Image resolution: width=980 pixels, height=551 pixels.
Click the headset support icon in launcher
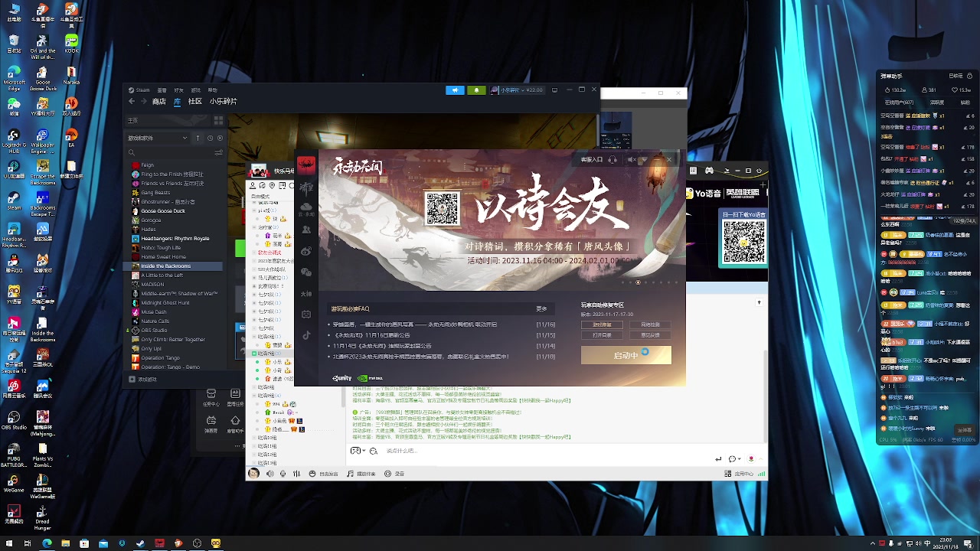613,159
